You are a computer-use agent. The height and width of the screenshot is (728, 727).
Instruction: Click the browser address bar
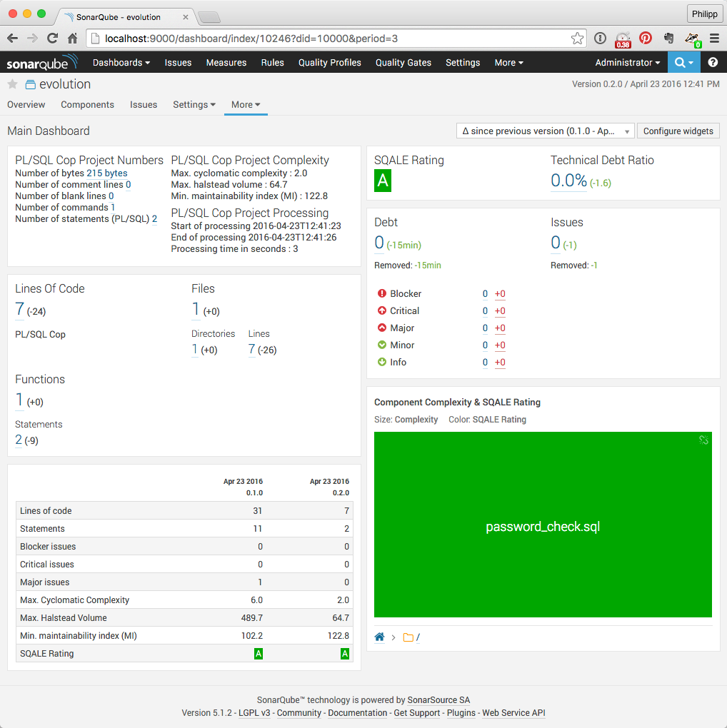(334, 39)
